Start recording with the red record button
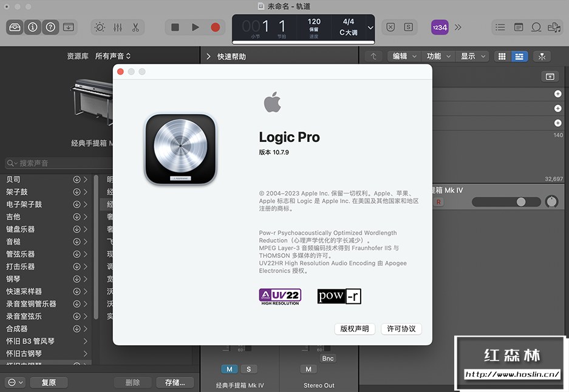The image size is (569, 392). (215, 27)
